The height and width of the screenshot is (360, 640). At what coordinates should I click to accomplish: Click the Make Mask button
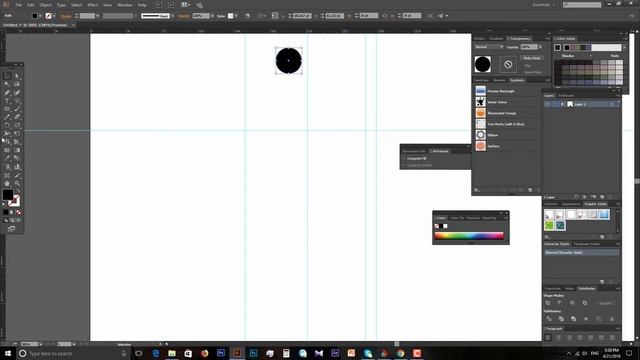pyautogui.click(x=532, y=58)
